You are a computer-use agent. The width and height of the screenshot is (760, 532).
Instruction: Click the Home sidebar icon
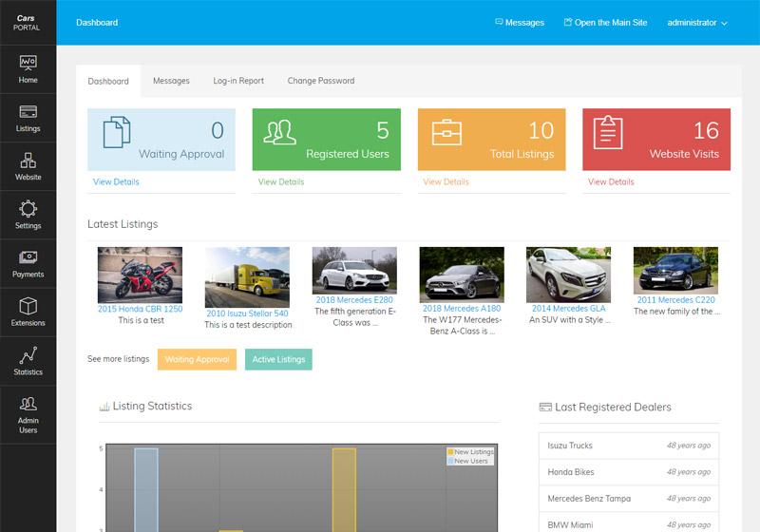(x=28, y=63)
